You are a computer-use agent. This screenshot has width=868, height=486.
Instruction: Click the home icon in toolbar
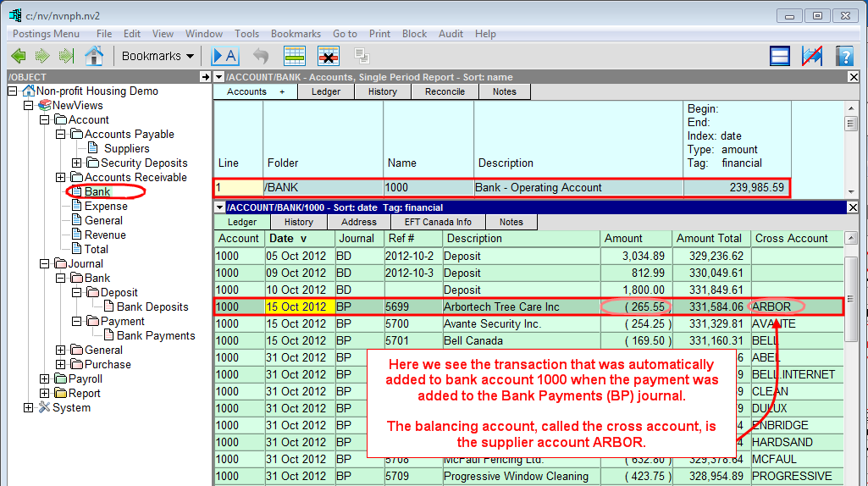click(94, 56)
